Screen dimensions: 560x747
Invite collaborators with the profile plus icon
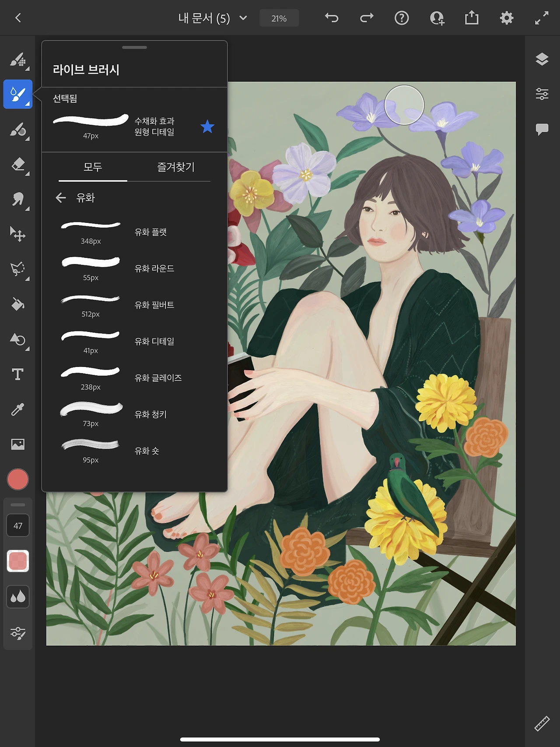point(437,18)
